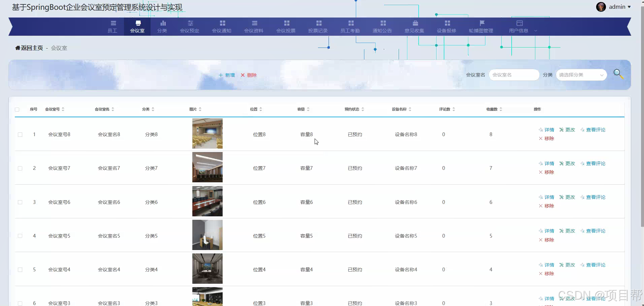Sort by 预约状态 column arrows
This screenshot has height=306, width=644.
363,109
